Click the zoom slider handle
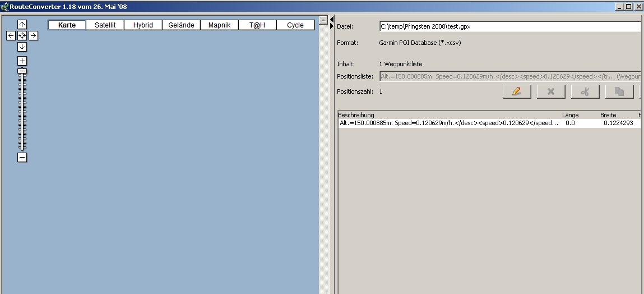This screenshot has height=294, width=644. coord(22,71)
